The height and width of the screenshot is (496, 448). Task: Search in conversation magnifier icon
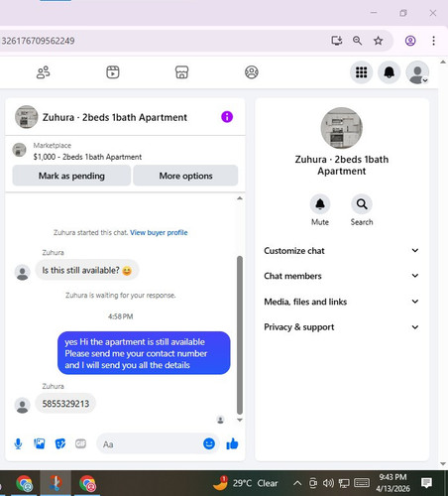pyautogui.click(x=362, y=204)
